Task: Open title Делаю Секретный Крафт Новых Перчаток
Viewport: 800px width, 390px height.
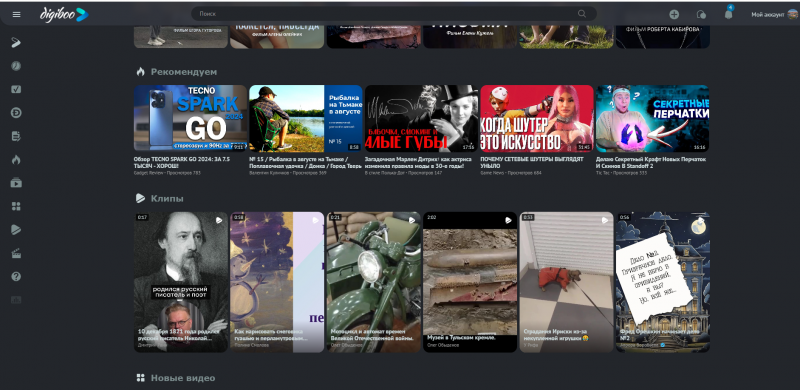Action: pos(651,162)
